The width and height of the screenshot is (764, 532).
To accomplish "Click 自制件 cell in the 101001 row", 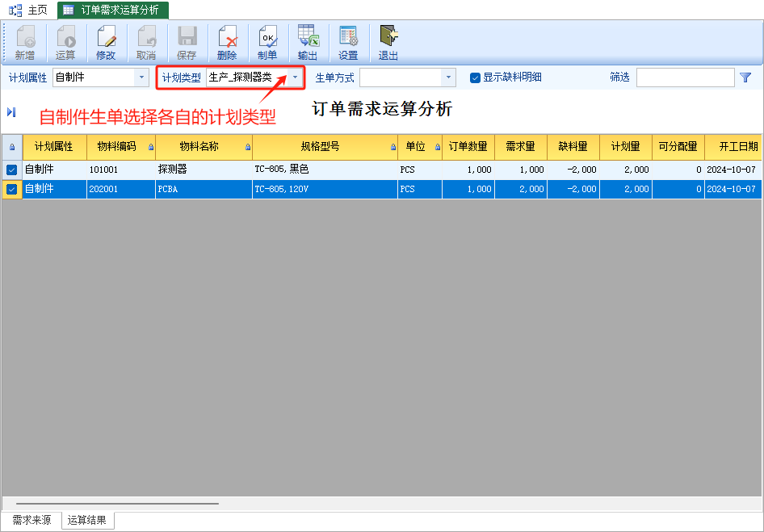I will (55, 170).
